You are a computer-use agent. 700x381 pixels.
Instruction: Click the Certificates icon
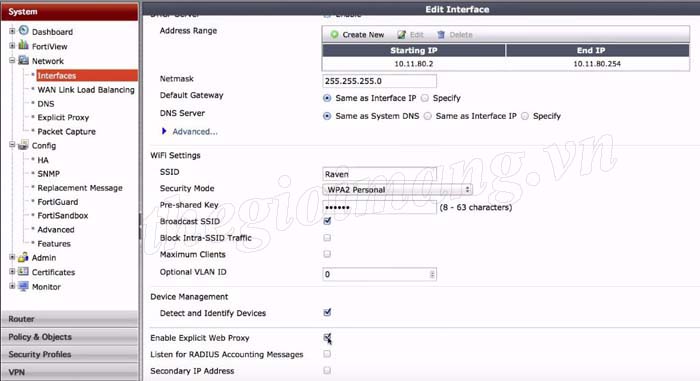pyautogui.click(x=23, y=272)
